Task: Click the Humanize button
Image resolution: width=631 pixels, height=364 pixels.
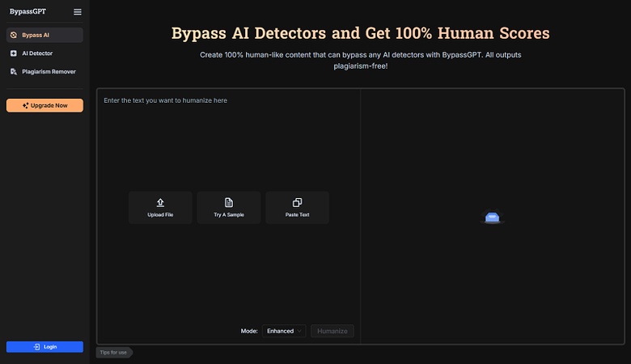Action: (x=332, y=331)
